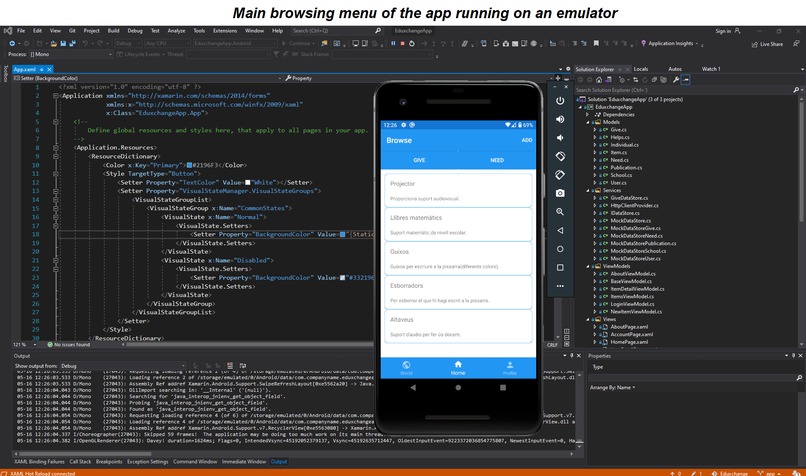
Task: Click the Save icon in toolbar
Action: 63,44
